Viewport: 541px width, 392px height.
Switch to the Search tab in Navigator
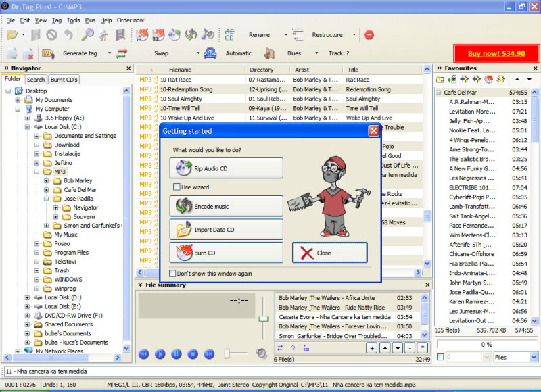point(36,80)
